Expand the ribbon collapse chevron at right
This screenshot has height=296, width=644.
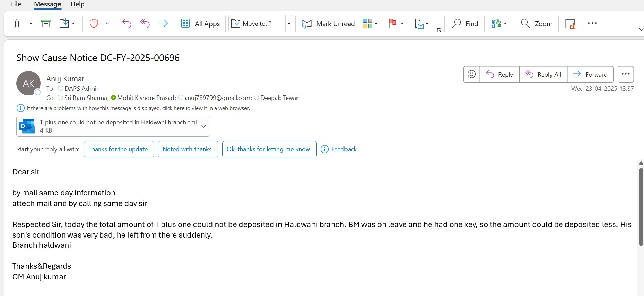point(641,30)
